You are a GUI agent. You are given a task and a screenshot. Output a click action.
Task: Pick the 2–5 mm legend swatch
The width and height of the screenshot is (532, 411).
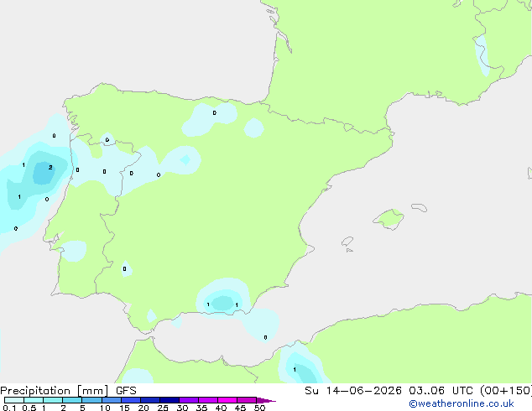point(72,400)
